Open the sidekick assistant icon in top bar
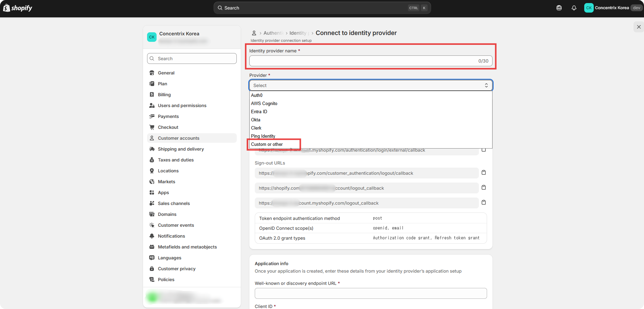Image resolution: width=644 pixels, height=309 pixels. (x=559, y=8)
